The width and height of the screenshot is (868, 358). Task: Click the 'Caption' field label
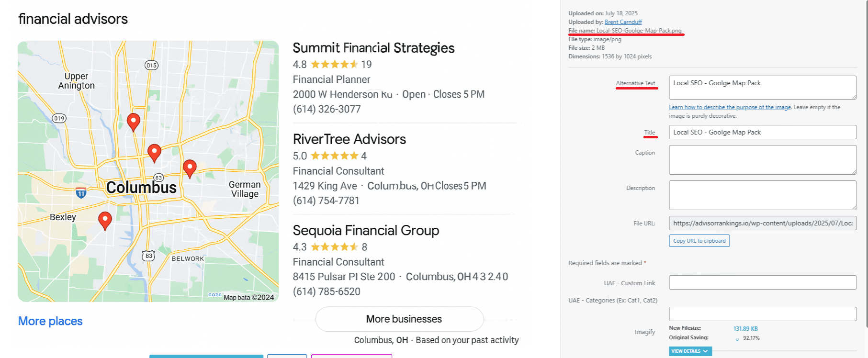pos(645,153)
